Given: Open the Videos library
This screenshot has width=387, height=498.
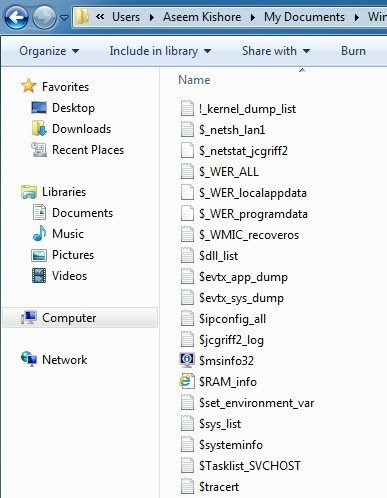Looking at the screenshot, I should coord(69,276).
